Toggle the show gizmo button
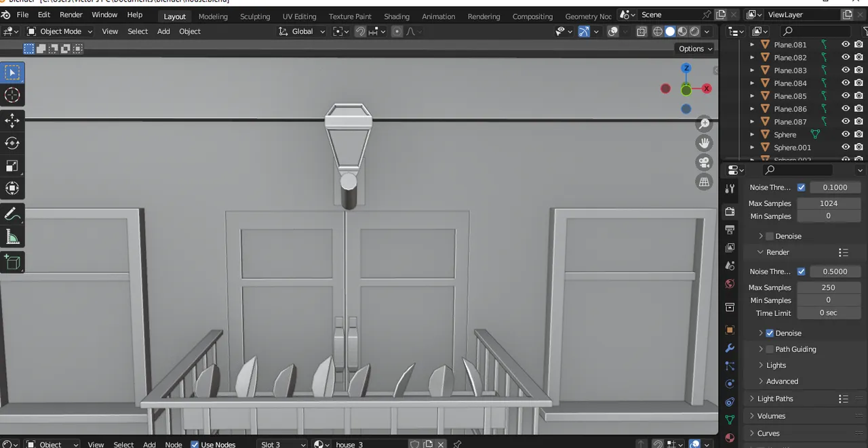The width and height of the screenshot is (868, 448). coord(584,31)
